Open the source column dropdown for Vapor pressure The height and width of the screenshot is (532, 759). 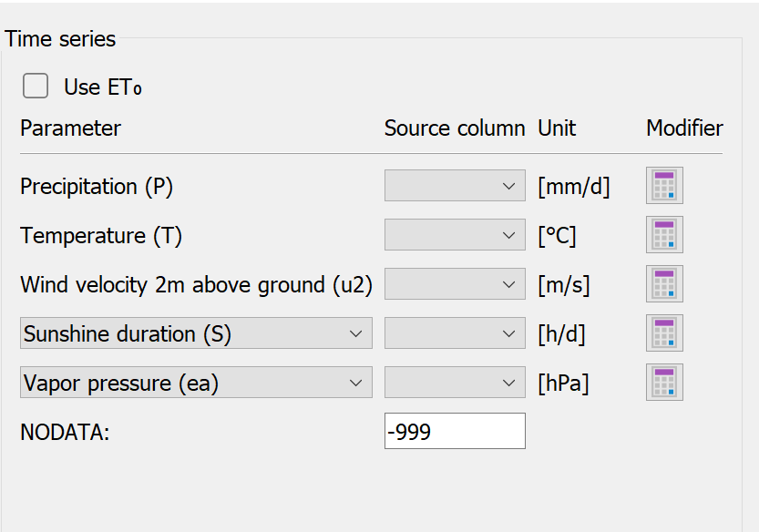pos(455,383)
